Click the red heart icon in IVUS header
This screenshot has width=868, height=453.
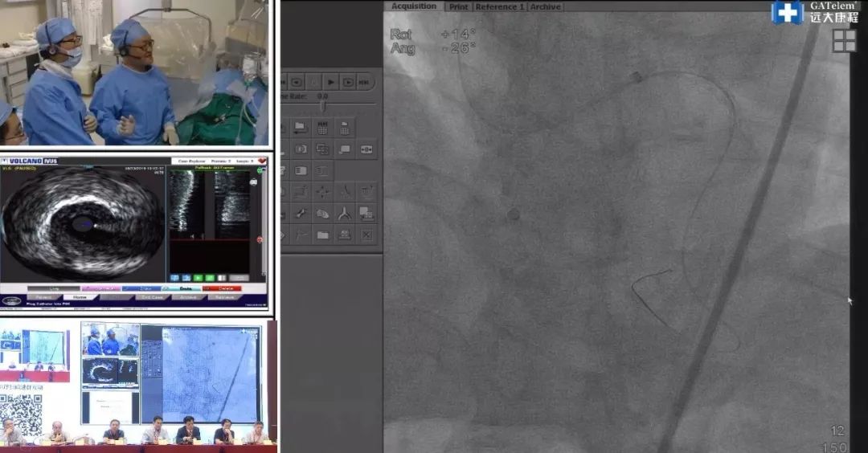pyautogui.click(x=262, y=161)
